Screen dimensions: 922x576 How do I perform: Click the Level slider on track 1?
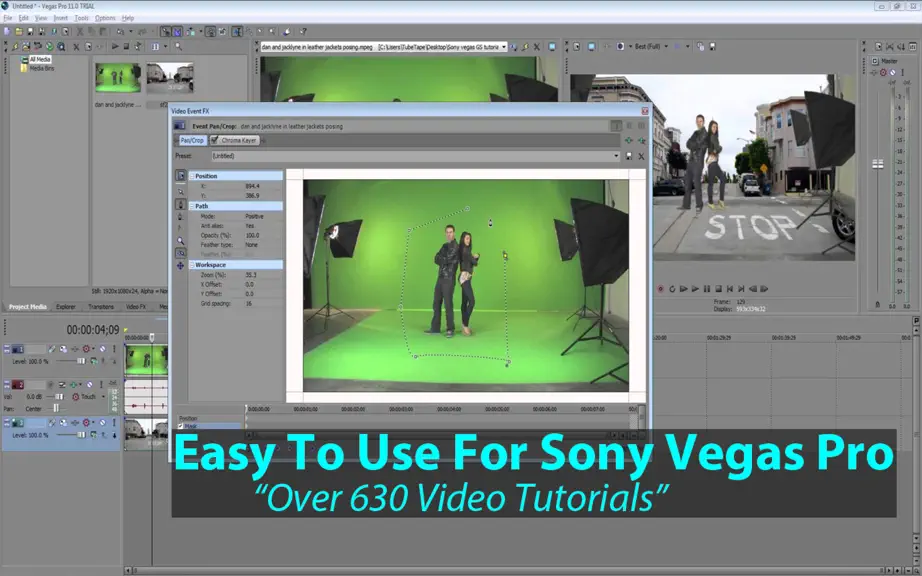tap(81, 361)
